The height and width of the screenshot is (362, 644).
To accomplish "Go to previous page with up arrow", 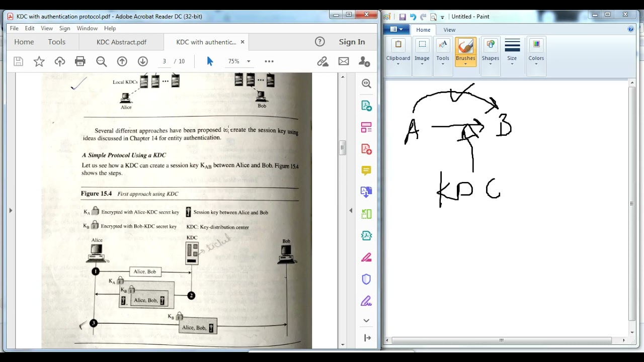I will tap(122, 61).
